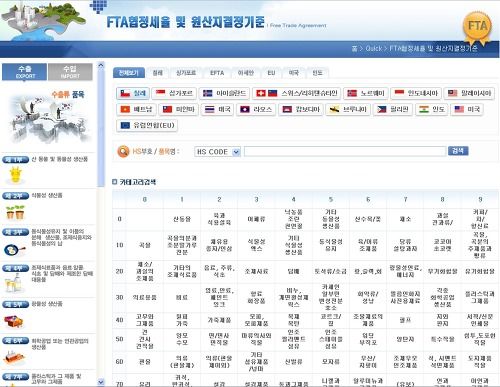Switch to the 미국 tab
500x387 pixels.
coord(294,73)
